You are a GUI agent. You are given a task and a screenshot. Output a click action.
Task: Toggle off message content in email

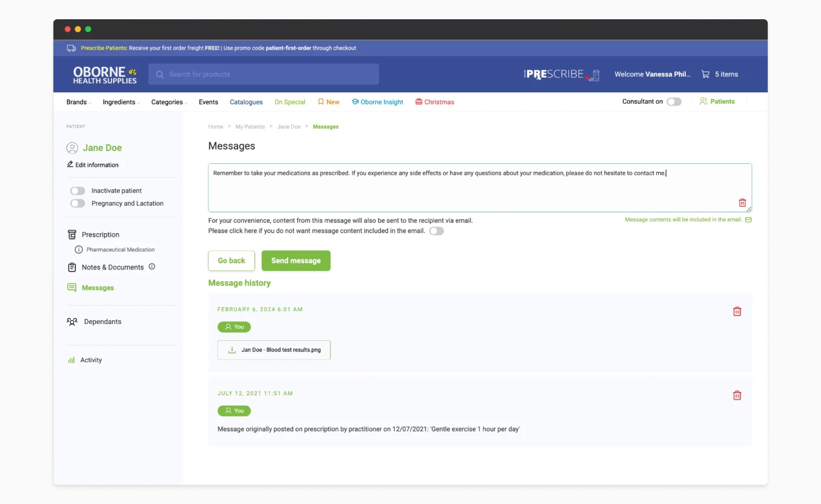(436, 231)
